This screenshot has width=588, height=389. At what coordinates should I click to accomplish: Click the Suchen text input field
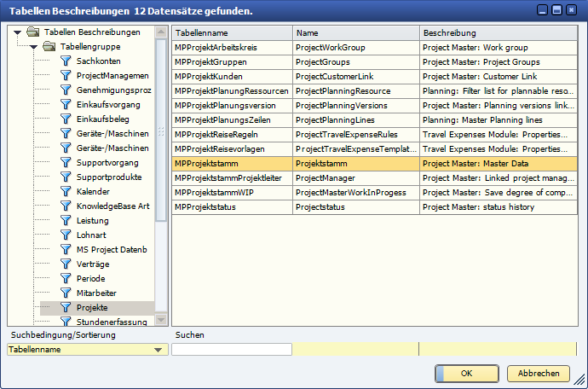coord(232,349)
